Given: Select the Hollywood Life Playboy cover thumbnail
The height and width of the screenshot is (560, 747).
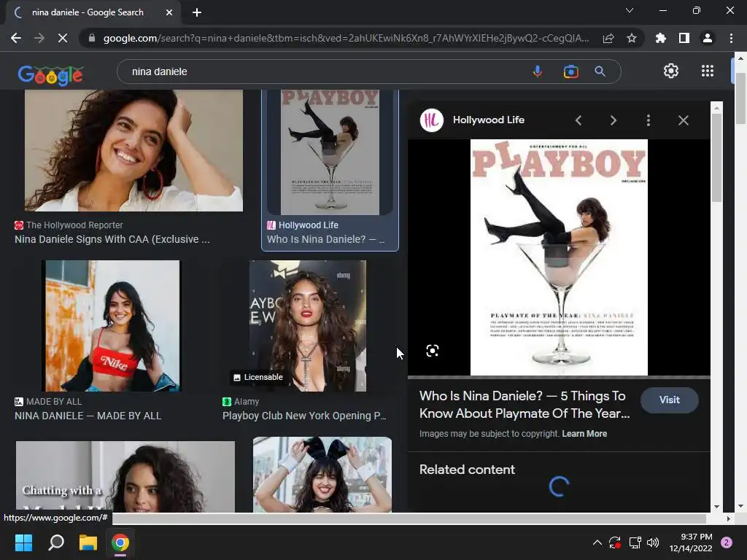Looking at the screenshot, I should pos(330,152).
